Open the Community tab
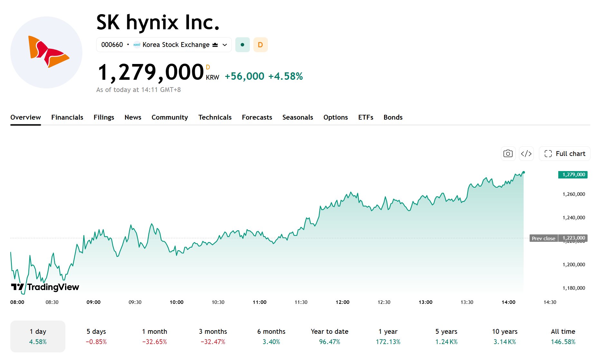The height and width of the screenshot is (364, 613). pos(170,117)
